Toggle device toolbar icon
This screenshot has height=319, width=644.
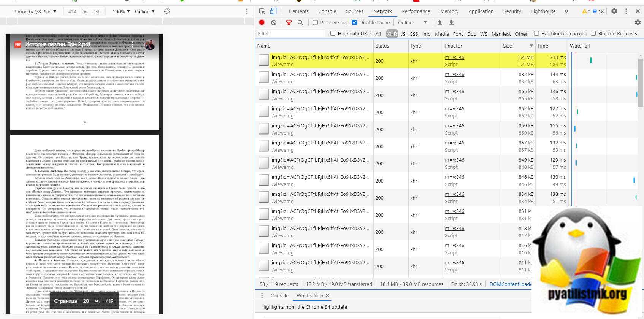pyautogui.click(x=273, y=11)
